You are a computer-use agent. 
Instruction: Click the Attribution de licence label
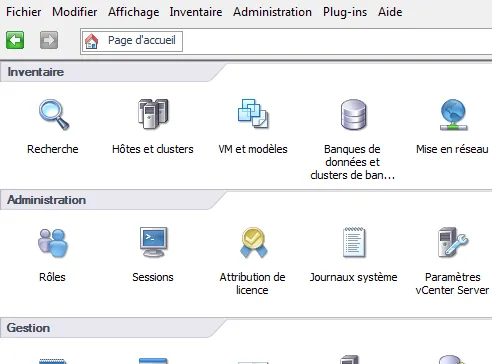(x=252, y=283)
